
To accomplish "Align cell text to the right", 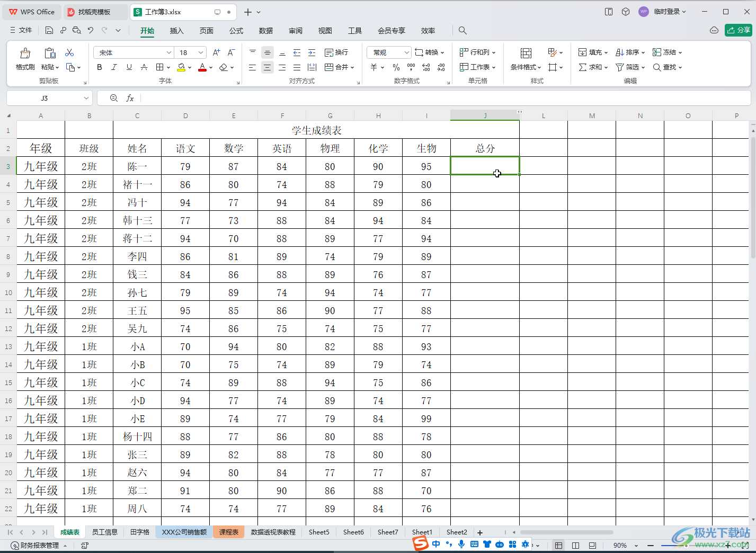I will 282,67.
